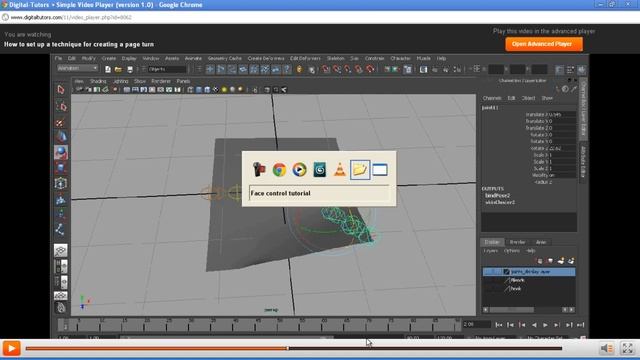
Task: Select the Scale tool cube icon
Action: click(x=61, y=168)
